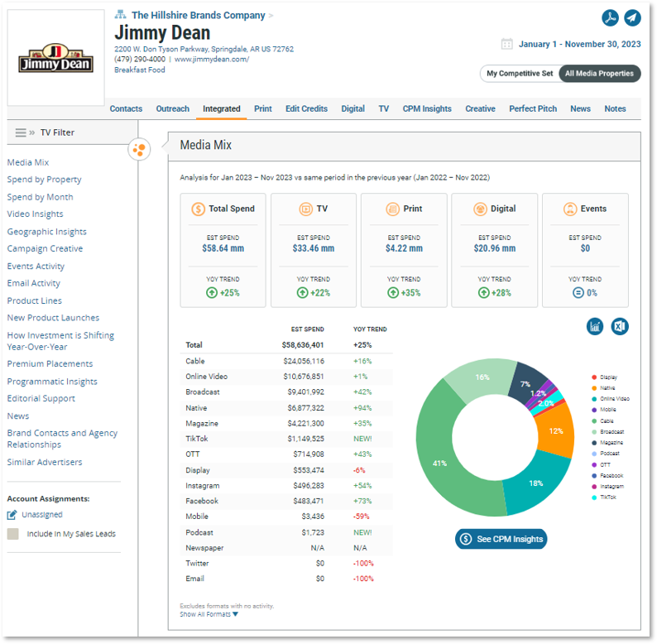The height and width of the screenshot is (644, 657).
Task: Go to Spend by Month in sidebar
Action: point(40,197)
